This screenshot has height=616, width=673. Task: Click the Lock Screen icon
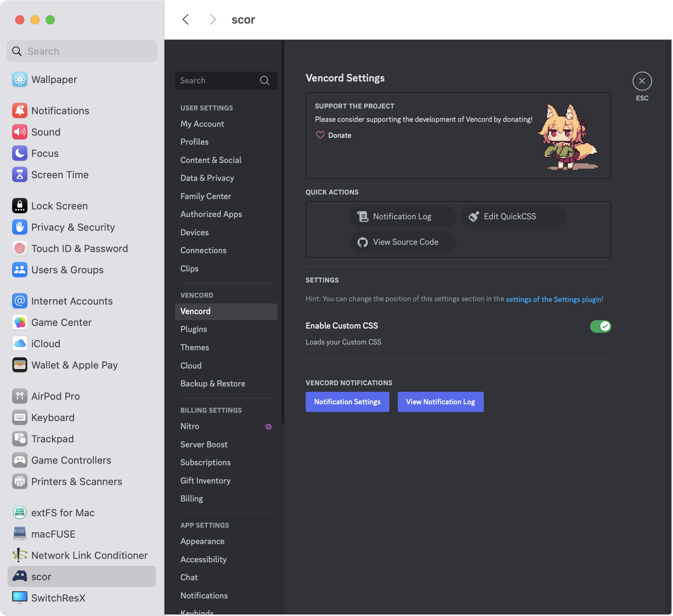pos(20,206)
